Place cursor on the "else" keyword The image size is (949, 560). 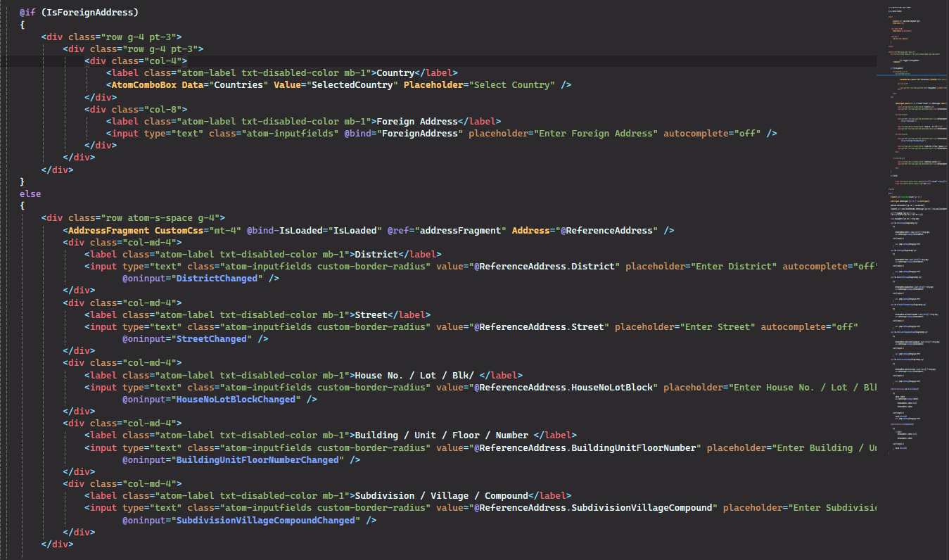[x=30, y=193]
